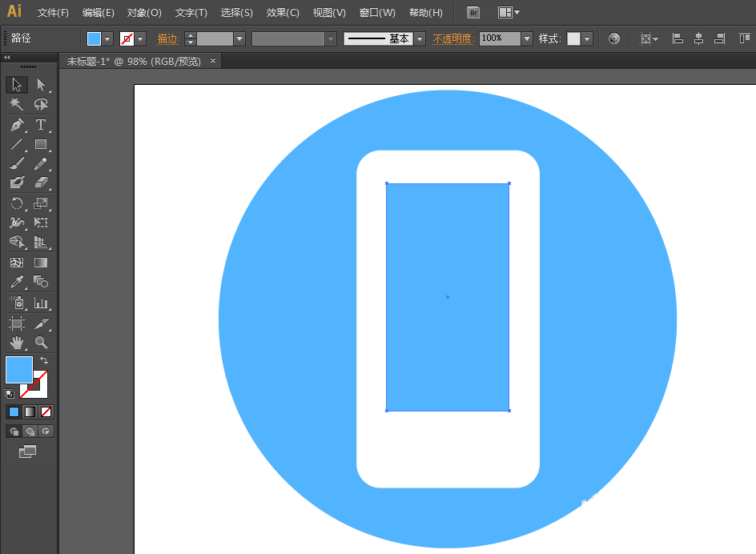
Task: Select the Magic Wand tool
Action: click(x=17, y=104)
